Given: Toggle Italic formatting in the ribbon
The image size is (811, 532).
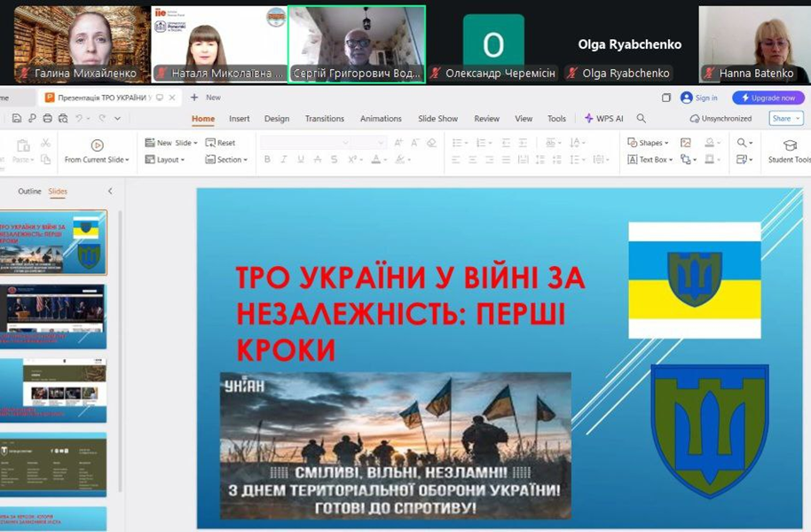Looking at the screenshot, I should coord(283,160).
